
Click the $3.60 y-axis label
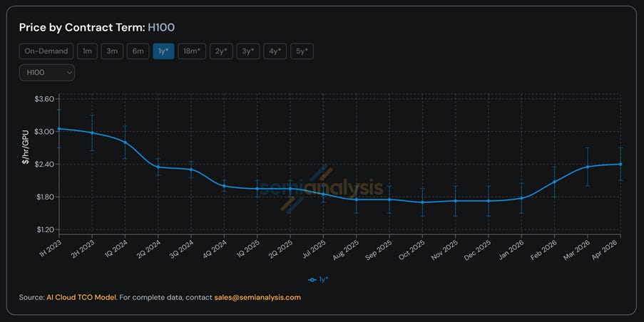tap(45, 99)
